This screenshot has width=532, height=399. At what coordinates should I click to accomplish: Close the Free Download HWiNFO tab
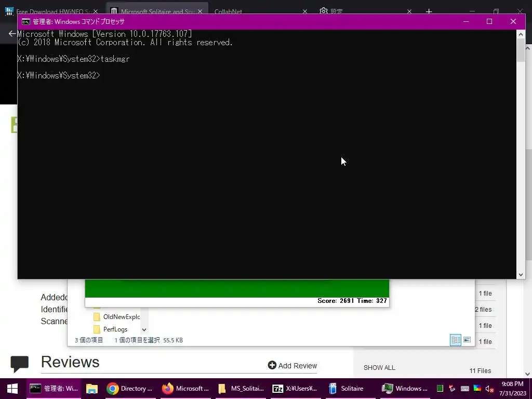96,11
